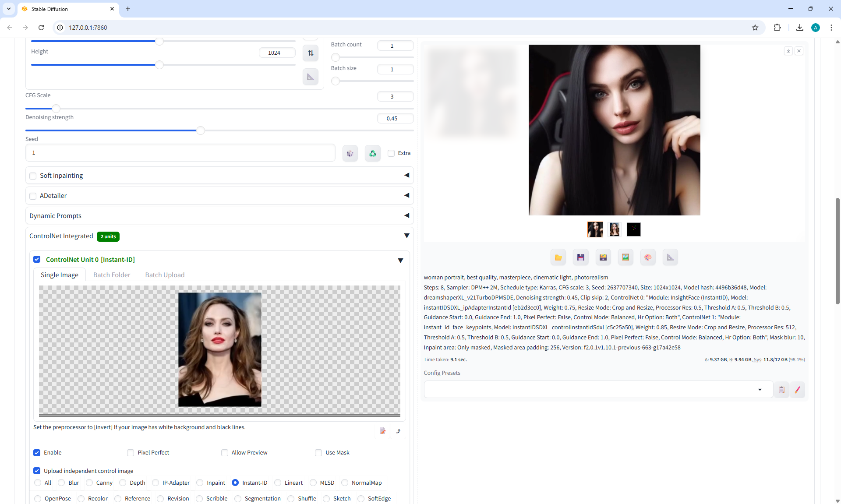Click the dice random seed icon
Image resolution: width=841 pixels, height=504 pixels.
click(350, 153)
